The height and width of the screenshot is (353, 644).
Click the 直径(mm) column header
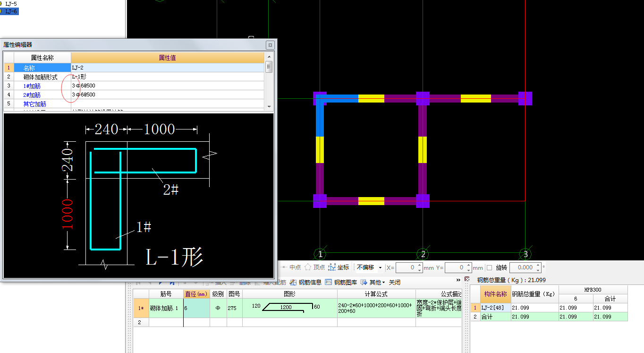(196, 293)
